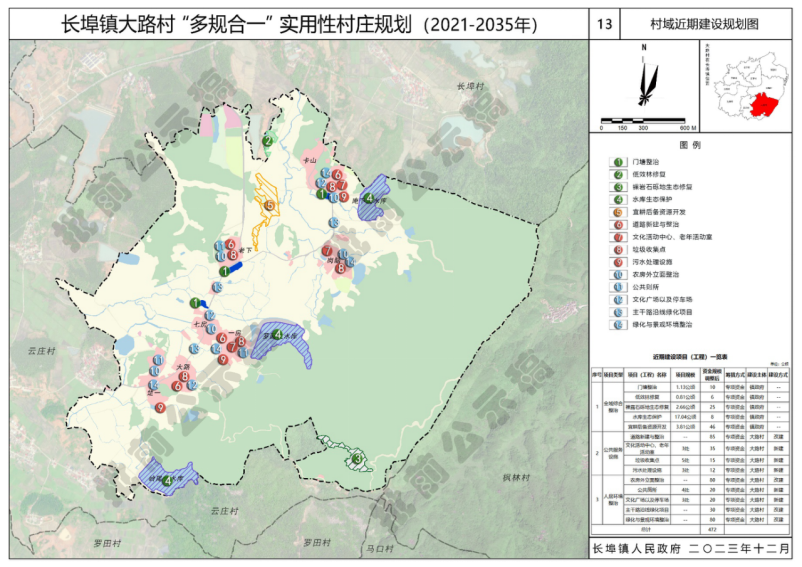
Task: Click the orange legend icon number 5
Action: [x=620, y=211]
